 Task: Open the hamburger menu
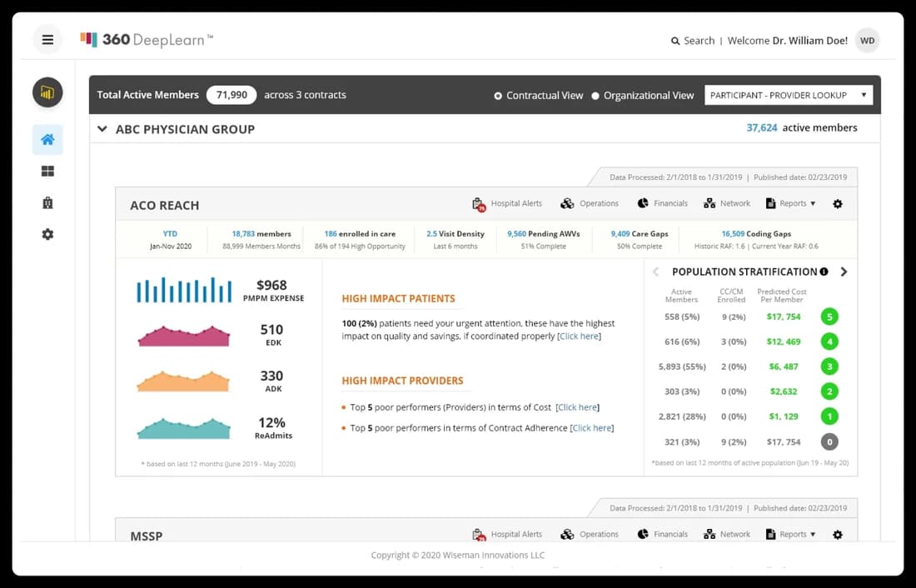(47, 40)
